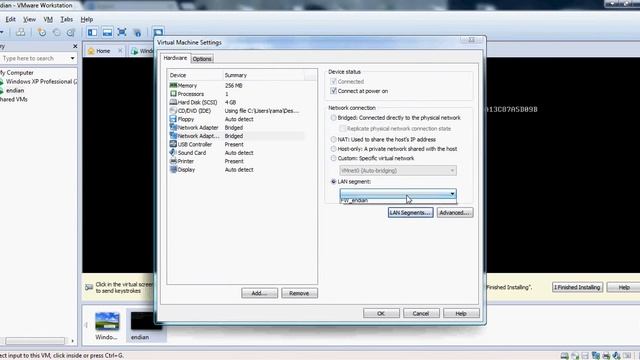Toggle Connect at power on checkbox
Viewport: 640px width, 360px height.
tap(333, 91)
